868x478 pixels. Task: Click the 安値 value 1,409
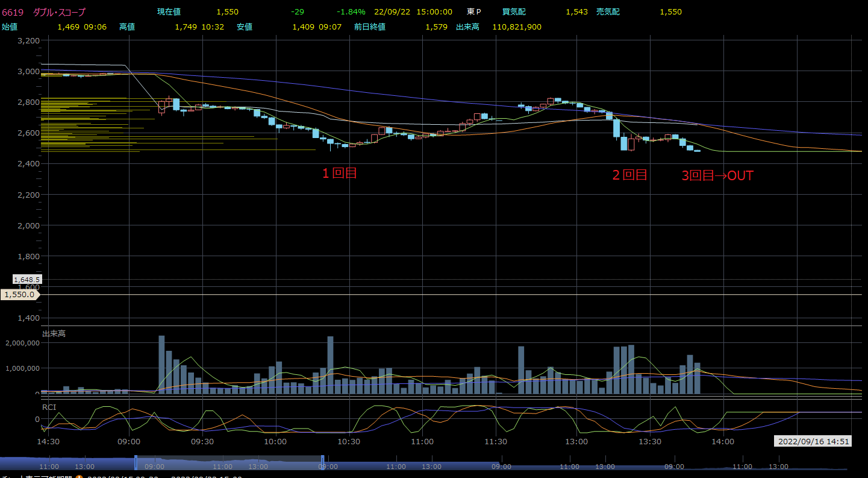coord(303,27)
